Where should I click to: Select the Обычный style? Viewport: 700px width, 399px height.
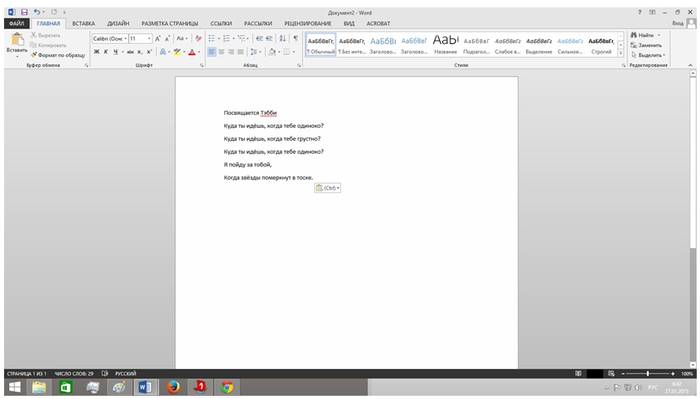[321, 45]
